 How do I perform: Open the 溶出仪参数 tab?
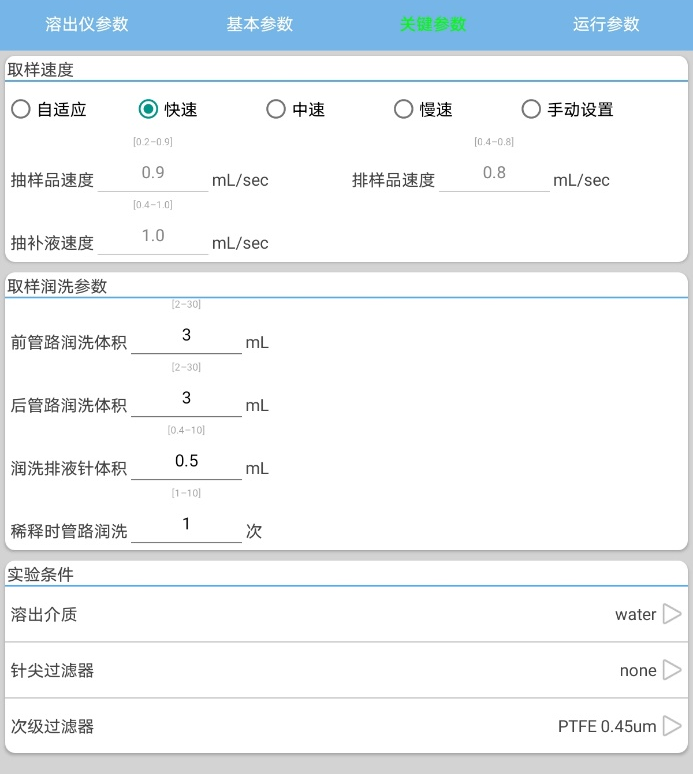point(87,24)
